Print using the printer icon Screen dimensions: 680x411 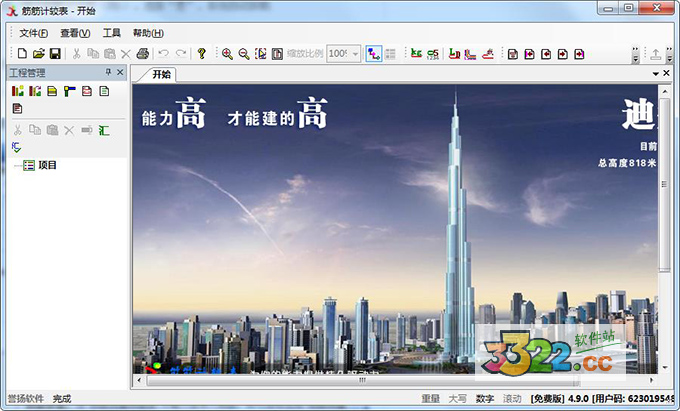[x=143, y=53]
